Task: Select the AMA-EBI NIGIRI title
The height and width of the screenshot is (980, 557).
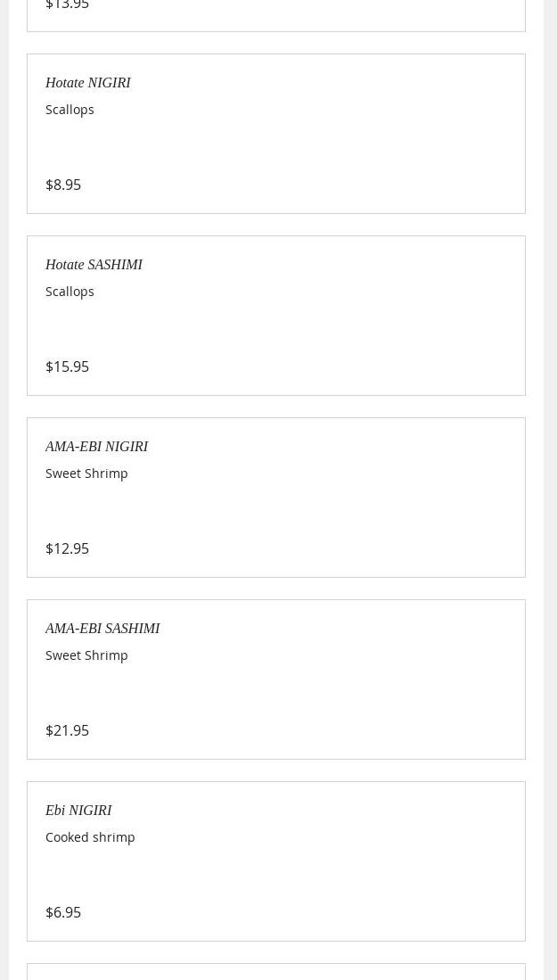Action: tap(96, 447)
